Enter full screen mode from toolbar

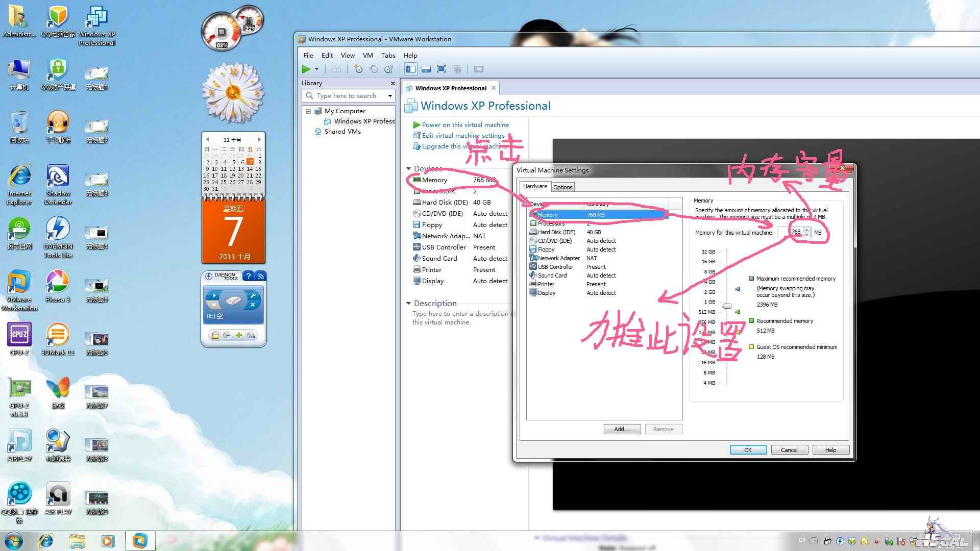click(x=442, y=69)
